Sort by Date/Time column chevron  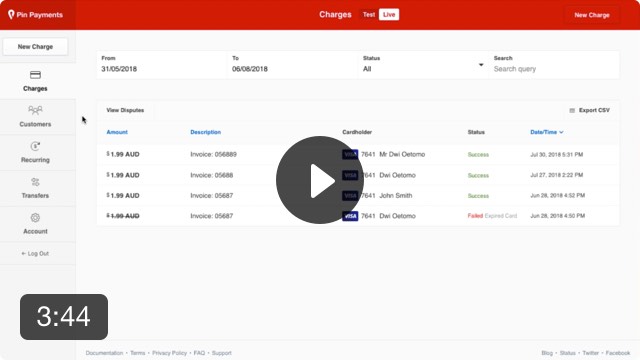pos(561,132)
